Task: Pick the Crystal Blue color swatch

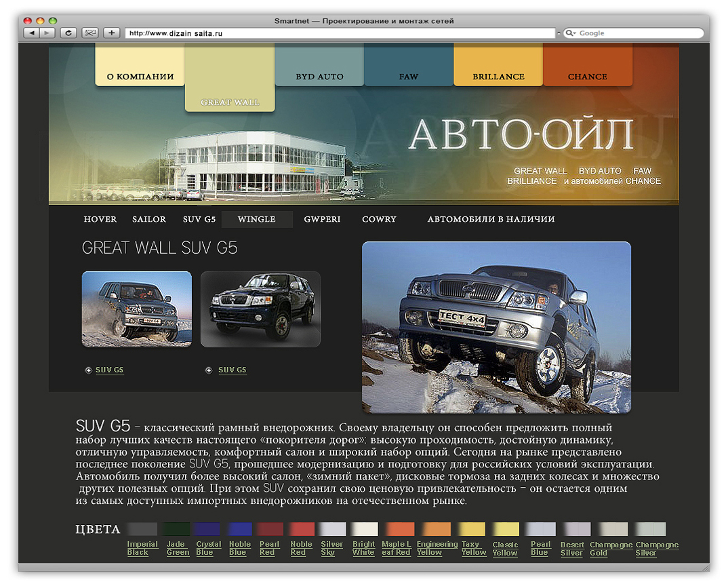Action: pos(207,528)
